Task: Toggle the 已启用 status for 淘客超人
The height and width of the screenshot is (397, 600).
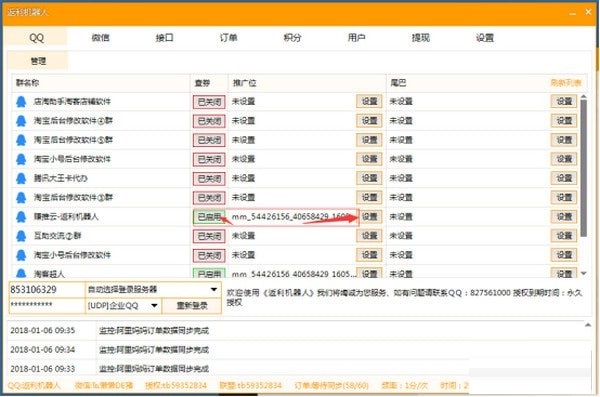Action: click(209, 273)
